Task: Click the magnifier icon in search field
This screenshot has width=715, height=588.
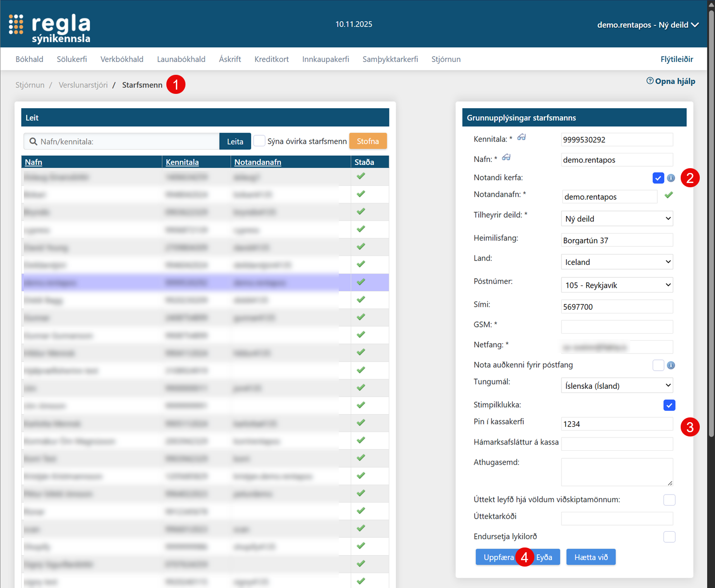Action: (33, 142)
